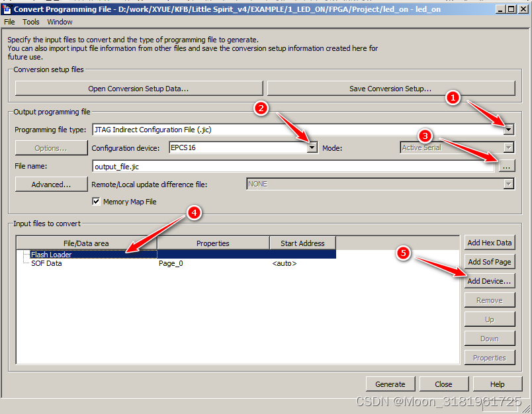Image resolution: width=532 pixels, height=414 pixels.
Task: Click the greyed-out Options button
Action: click(51, 148)
